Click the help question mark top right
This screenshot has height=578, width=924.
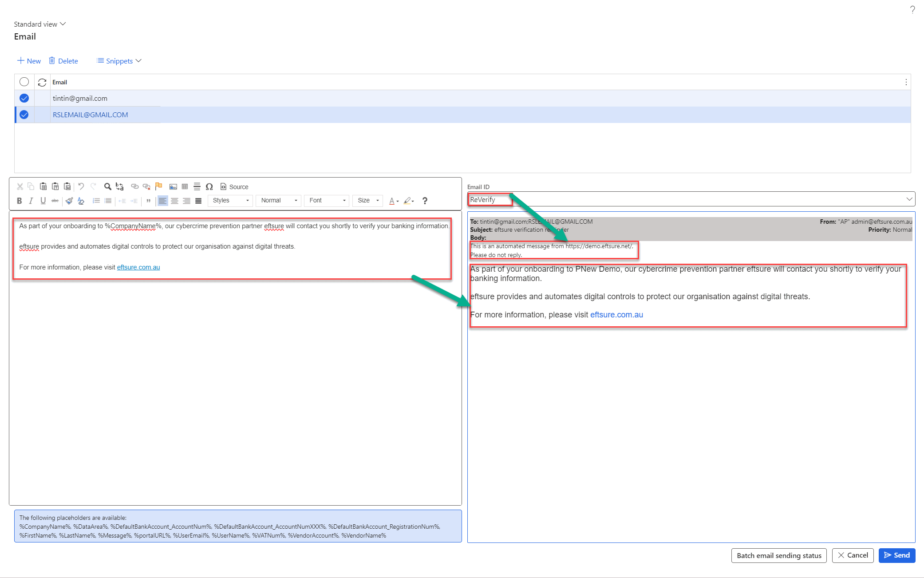[x=912, y=9]
